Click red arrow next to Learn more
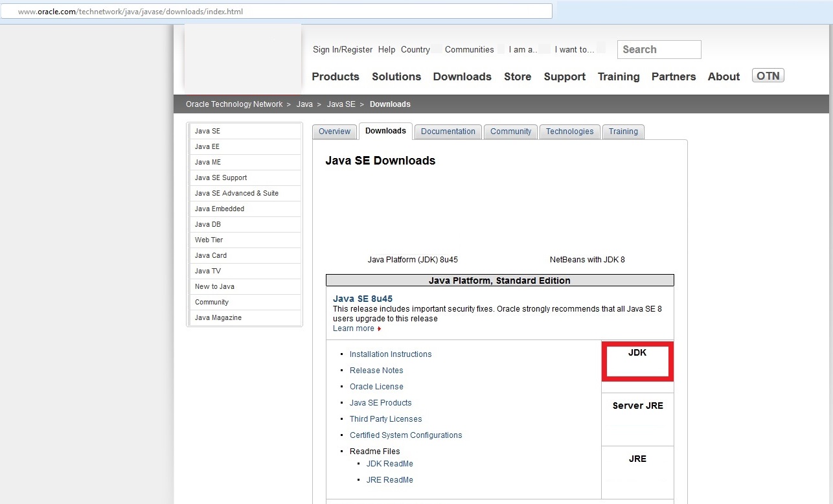 pos(380,329)
